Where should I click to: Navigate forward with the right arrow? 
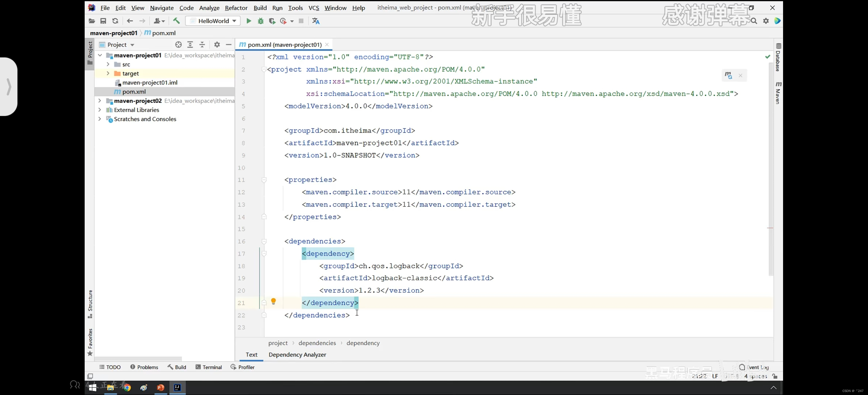[142, 21]
